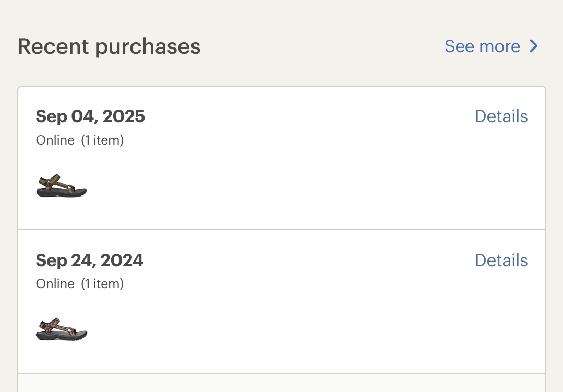Screen dimensions: 563x392
Task: Click the year 2024 in the second order date
Action: click(122, 260)
